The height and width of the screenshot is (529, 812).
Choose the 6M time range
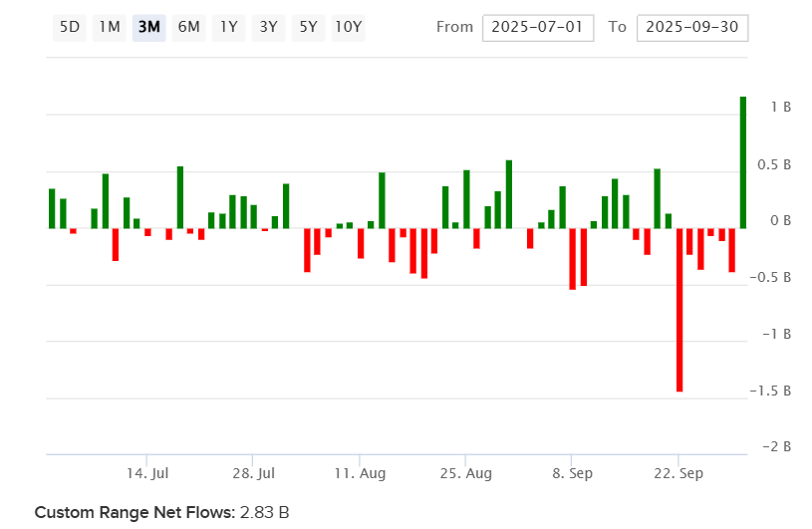coord(188,27)
